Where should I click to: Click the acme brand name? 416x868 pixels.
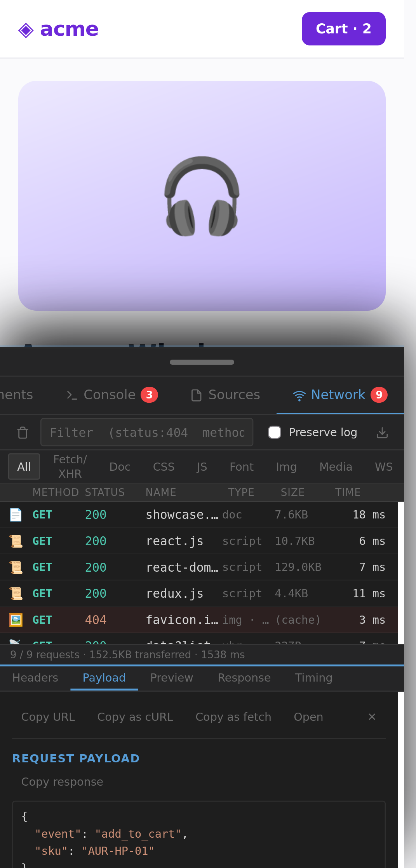tap(70, 29)
